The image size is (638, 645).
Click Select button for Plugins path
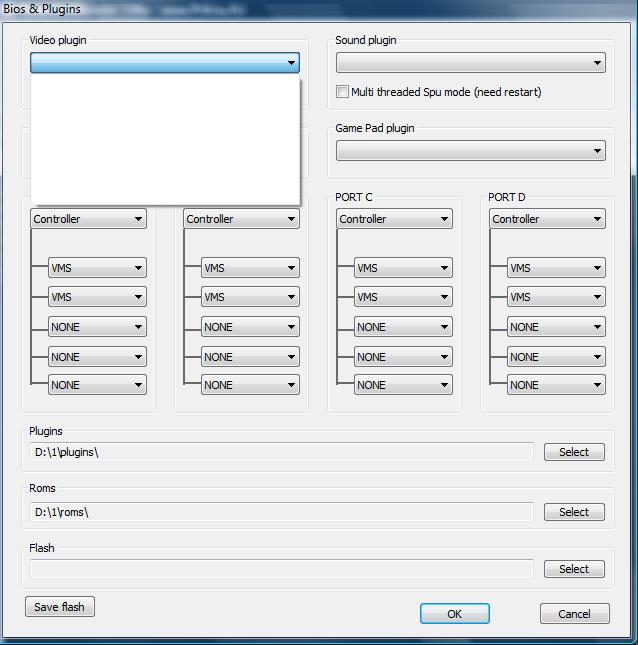574,452
